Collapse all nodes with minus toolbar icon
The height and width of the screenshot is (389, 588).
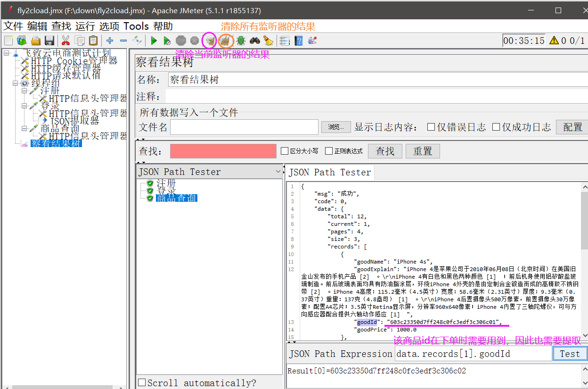(123, 41)
